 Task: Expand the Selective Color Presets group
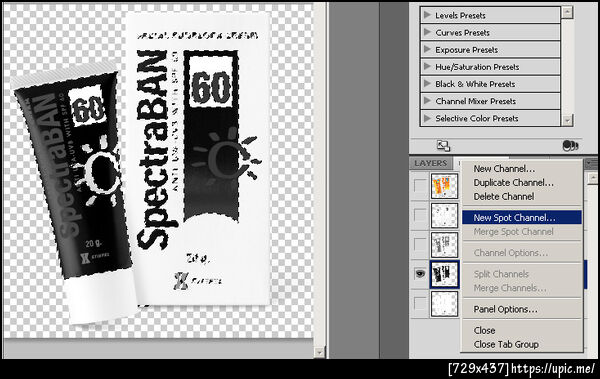[427, 118]
